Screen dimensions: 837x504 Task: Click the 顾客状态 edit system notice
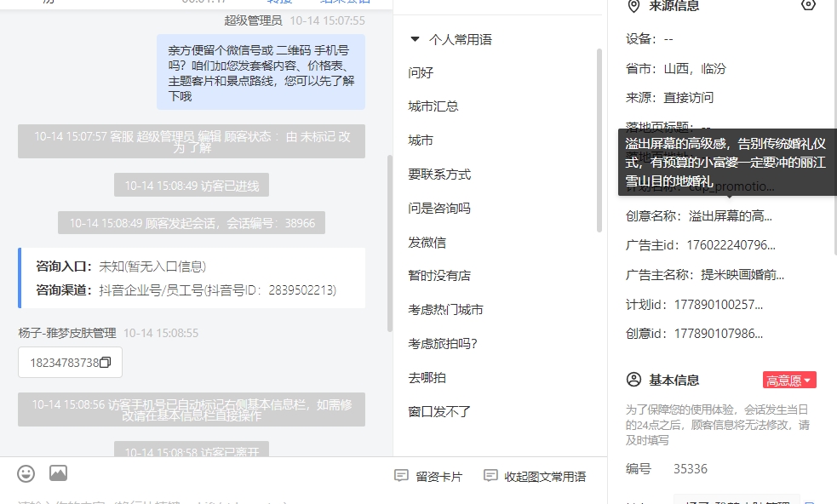[x=192, y=141]
